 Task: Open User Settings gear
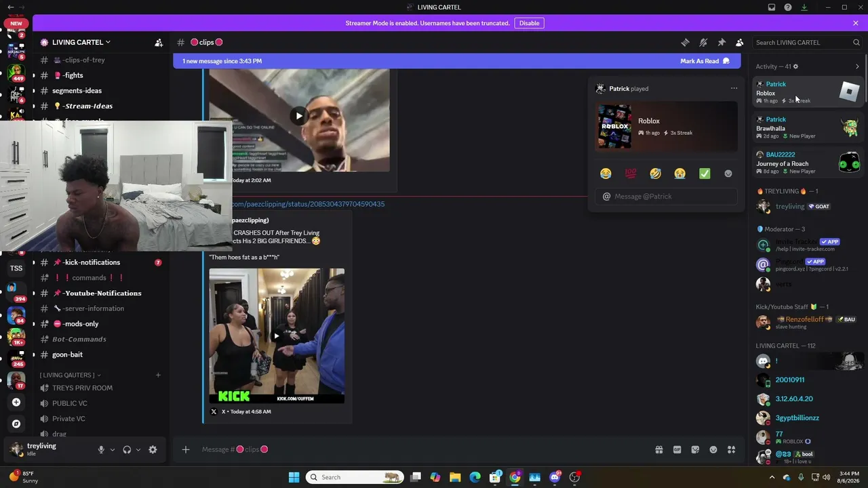pyautogui.click(x=153, y=449)
